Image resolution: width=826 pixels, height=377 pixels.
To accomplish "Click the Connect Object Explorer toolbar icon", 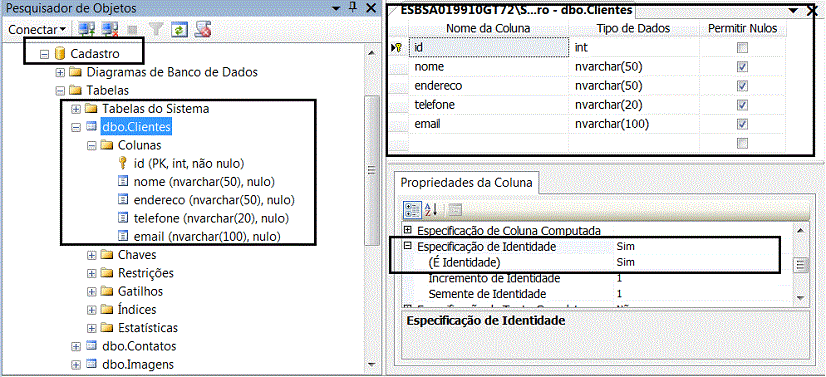I will click(x=85, y=29).
